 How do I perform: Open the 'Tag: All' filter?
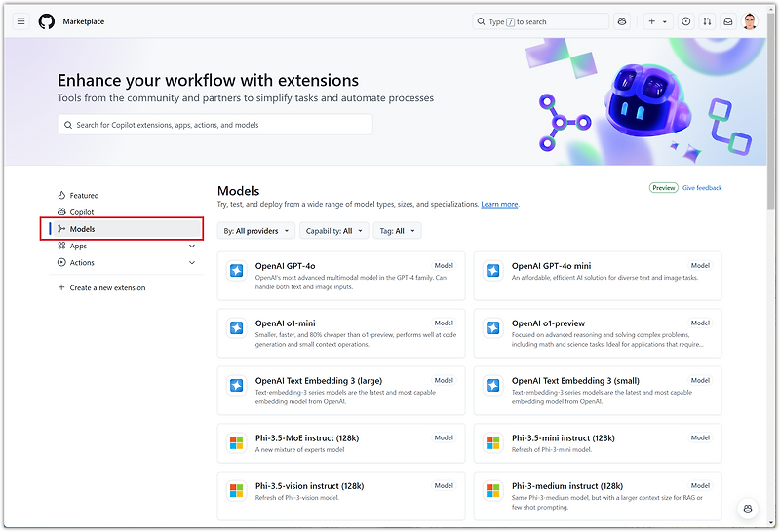(x=398, y=231)
